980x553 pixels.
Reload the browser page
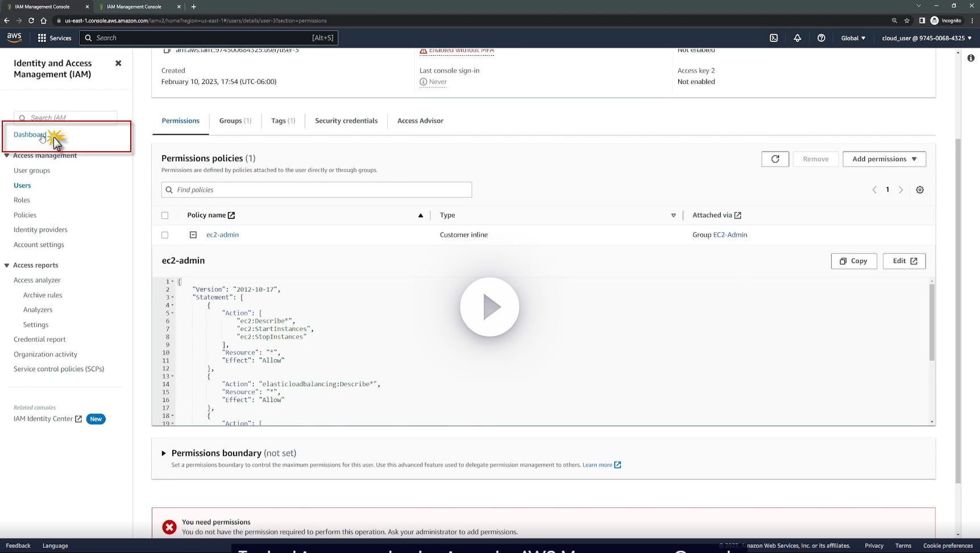point(31,20)
